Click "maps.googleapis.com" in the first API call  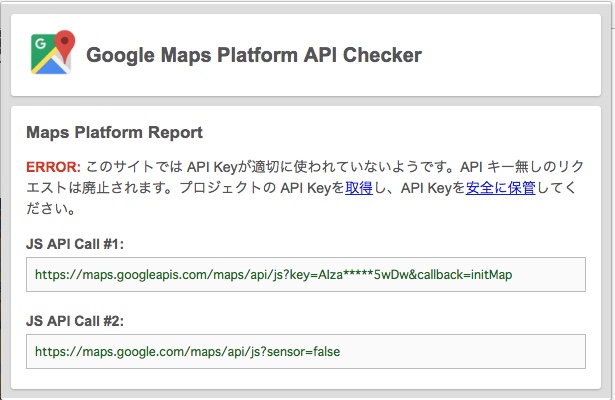127,274
